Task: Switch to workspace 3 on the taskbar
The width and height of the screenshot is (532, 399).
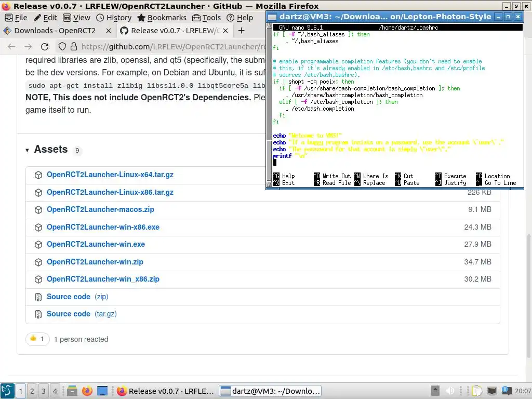Action: [x=44, y=391]
